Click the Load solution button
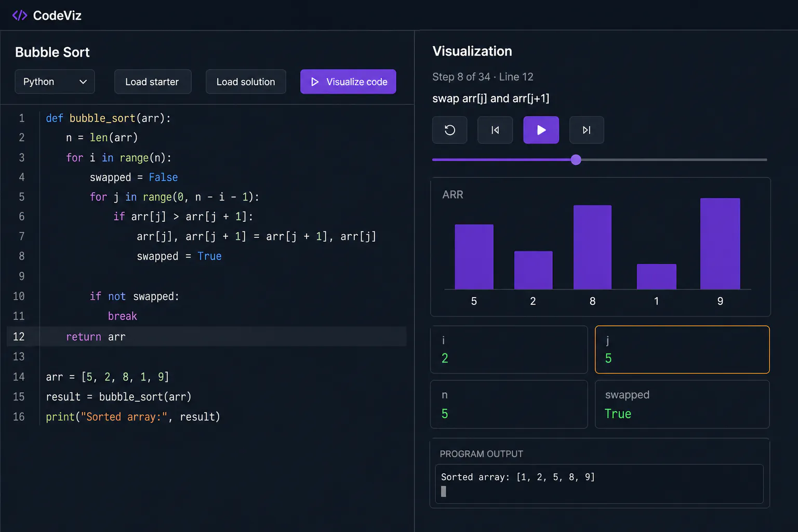Image resolution: width=798 pixels, height=532 pixels. pyautogui.click(x=246, y=82)
